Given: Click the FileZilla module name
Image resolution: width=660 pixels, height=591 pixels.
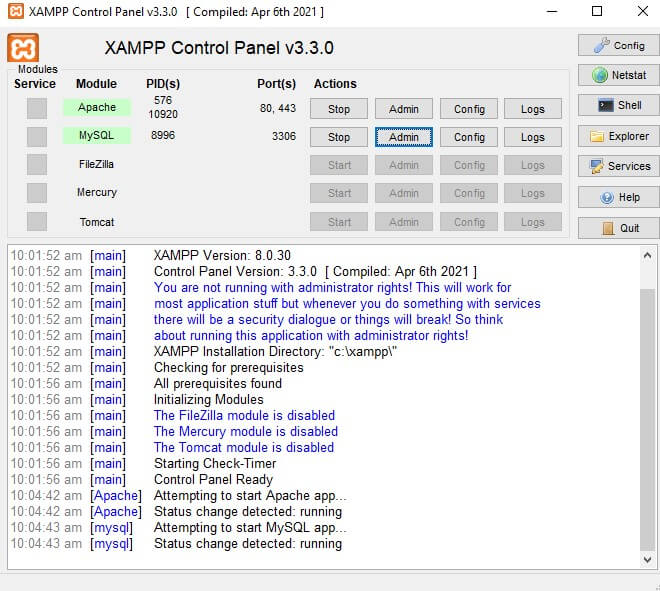Looking at the screenshot, I should pos(96,164).
